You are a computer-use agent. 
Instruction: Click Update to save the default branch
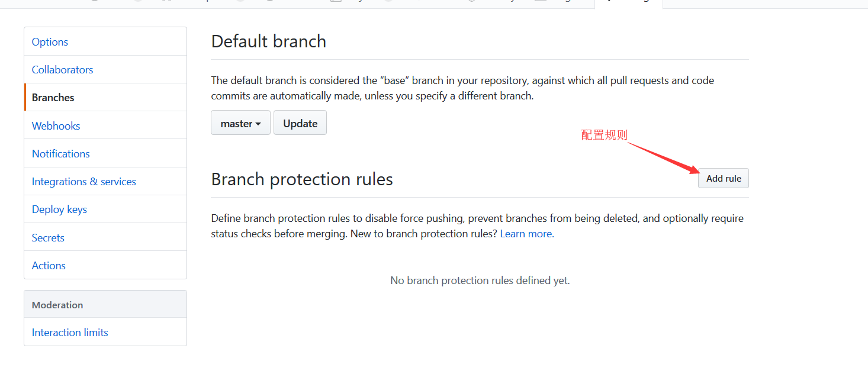(x=300, y=122)
